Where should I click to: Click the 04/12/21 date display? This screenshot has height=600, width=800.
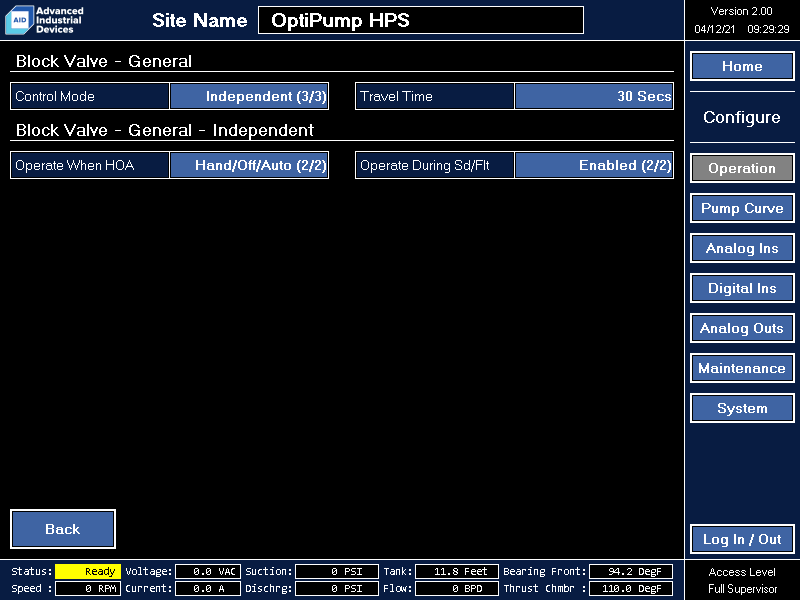(x=714, y=29)
